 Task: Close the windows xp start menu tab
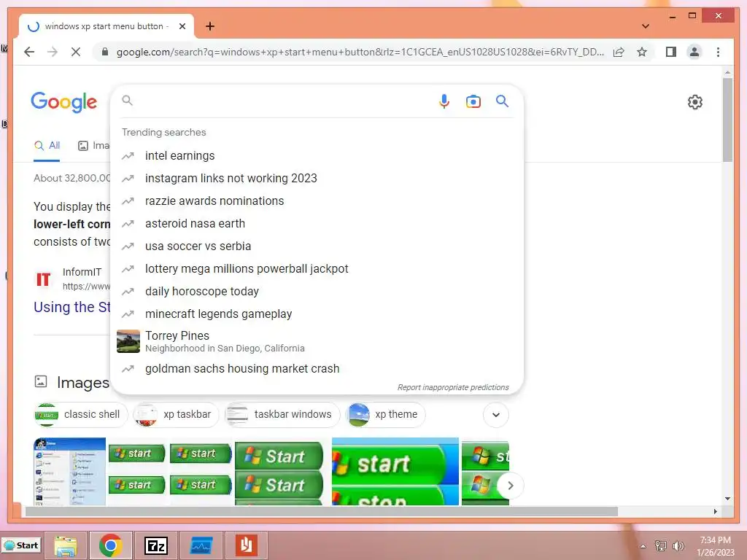[x=182, y=26]
